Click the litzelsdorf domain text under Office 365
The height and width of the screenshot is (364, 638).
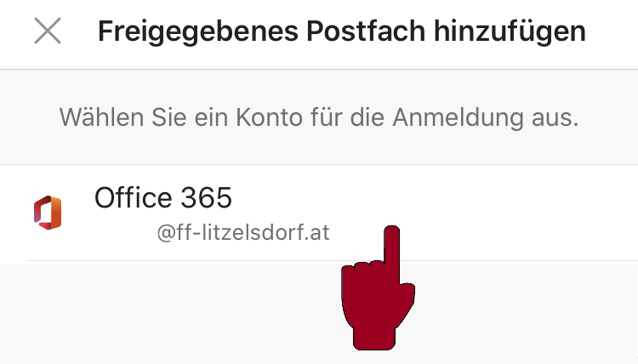click(243, 233)
